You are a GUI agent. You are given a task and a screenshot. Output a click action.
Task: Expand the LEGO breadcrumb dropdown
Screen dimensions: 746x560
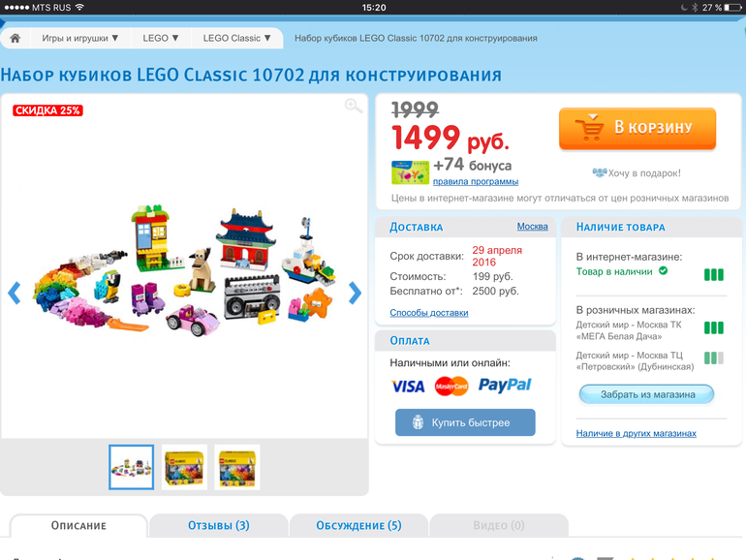click(161, 38)
